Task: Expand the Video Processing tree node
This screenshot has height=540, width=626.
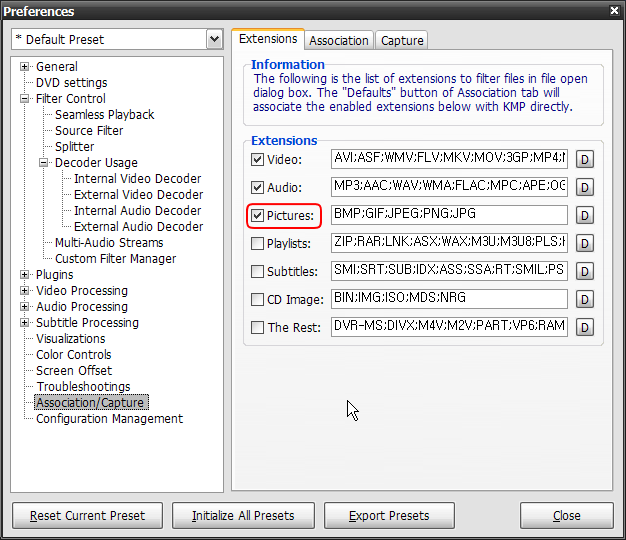Action: tap(25, 291)
